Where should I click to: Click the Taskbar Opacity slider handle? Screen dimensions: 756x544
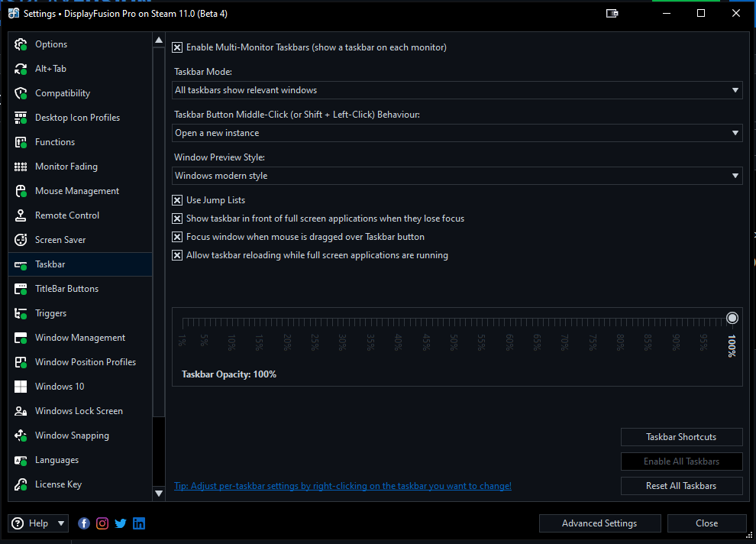click(732, 318)
